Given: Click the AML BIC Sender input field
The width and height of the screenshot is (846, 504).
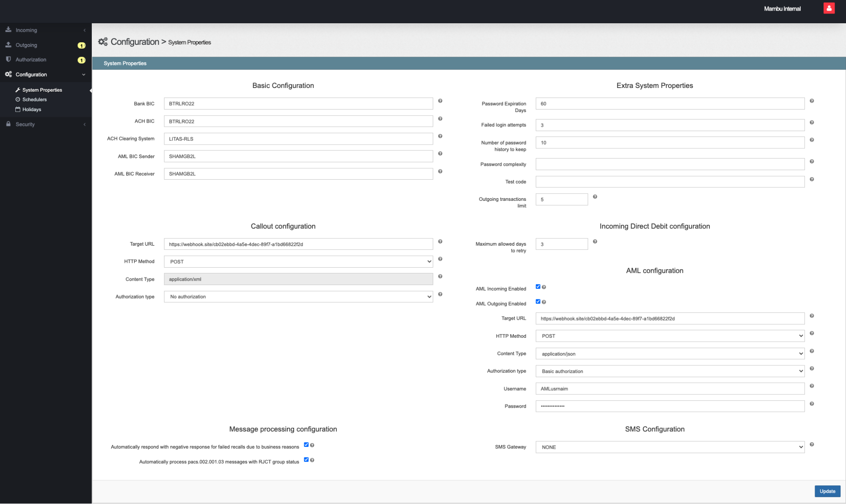Looking at the screenshot, I should coord(298,156).
